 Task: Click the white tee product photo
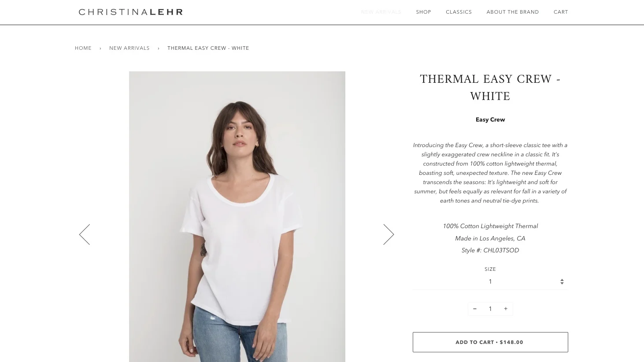pos(237,217)
